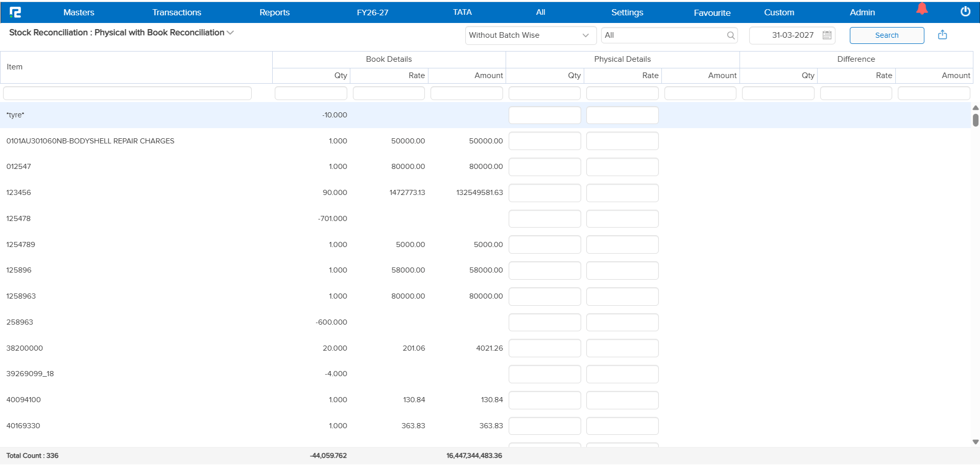Select item 39269099_18
Viewport: 980px width, 467px height.
coord(30,374)
